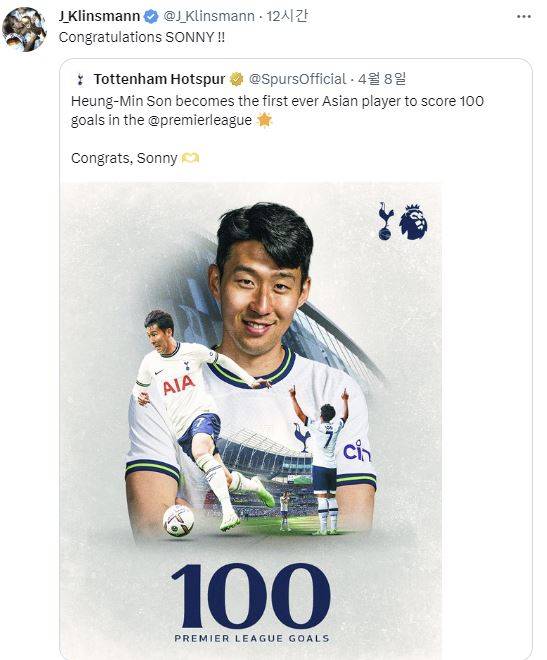Open the Tottenham Hotspur account name
Screen dimensions: 547x660
coord(159,79)
